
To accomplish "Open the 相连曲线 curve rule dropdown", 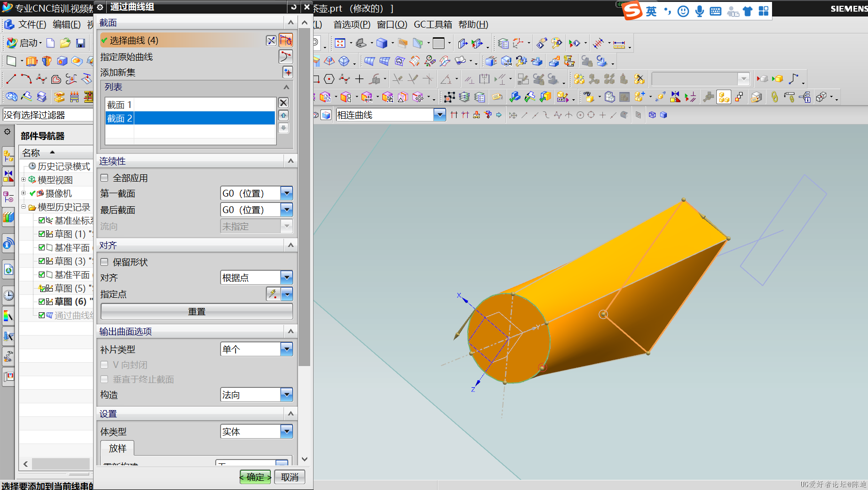I will click(440, 115).
